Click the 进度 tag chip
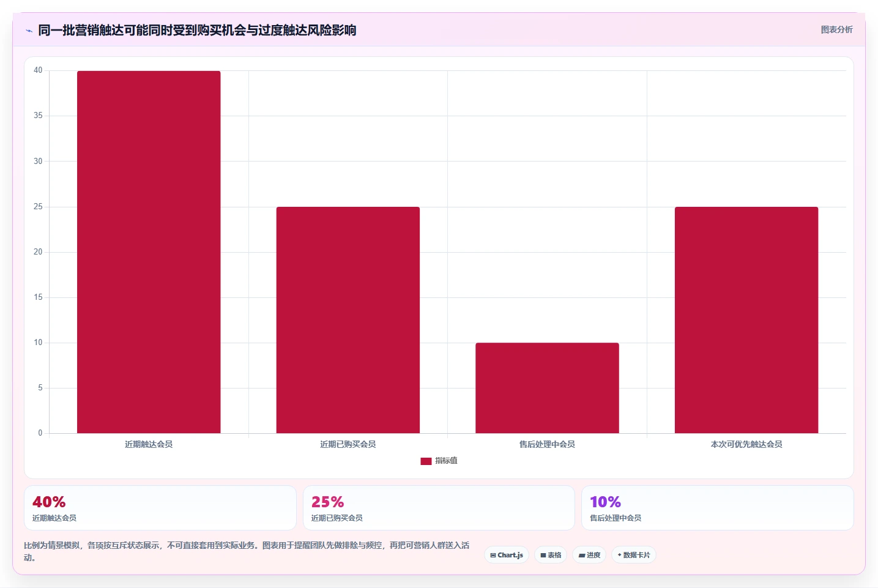The width and height of the screenshot is (878, 588). (589, 555)
